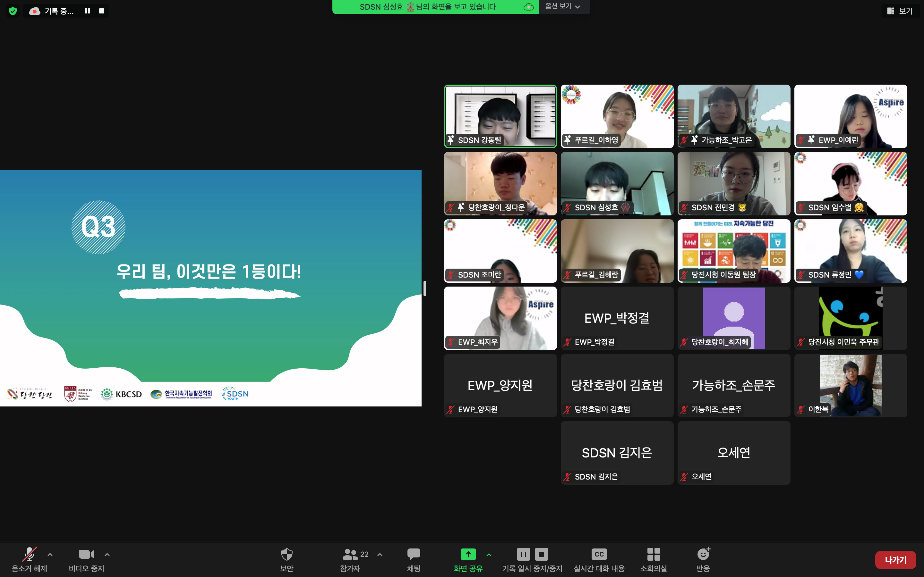This screenshot has height=577, width=924.
Task: Open the 보기 view layout menu
Action: tap(900, 11)
